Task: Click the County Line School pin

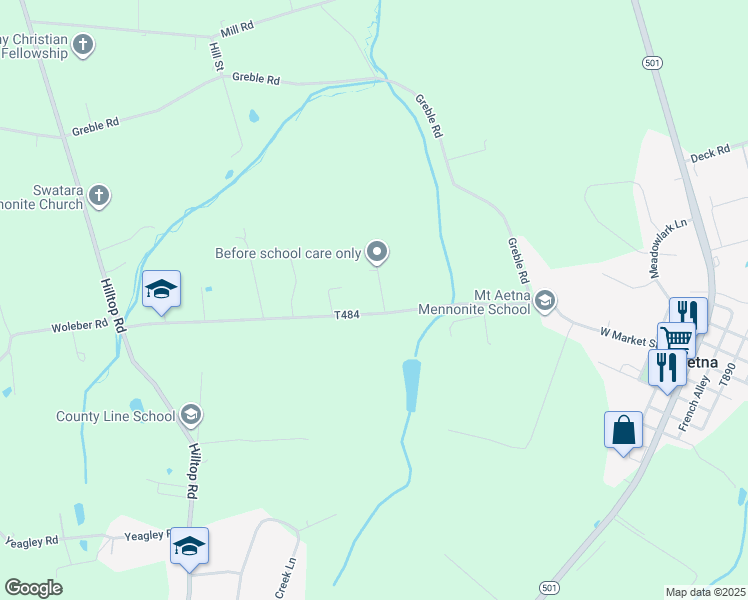Action: pos(192,414)
